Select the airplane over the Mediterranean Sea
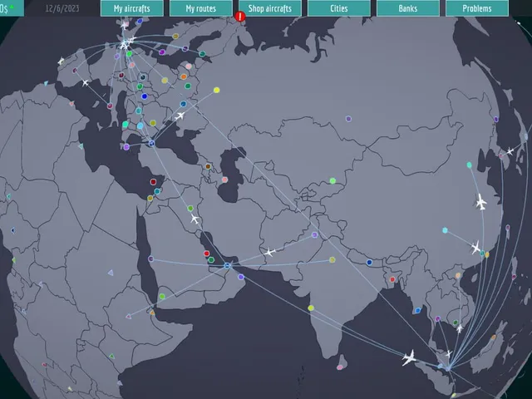Viewport: 532px width, 399px height. [85, 82]
